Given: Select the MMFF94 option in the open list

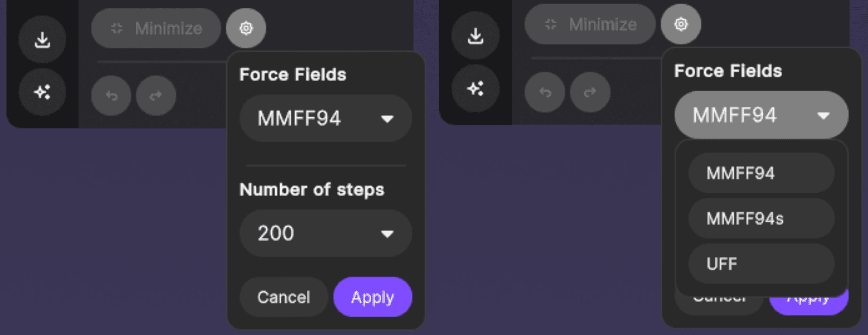Looking at the screenshot, I should tap(761, 173).
